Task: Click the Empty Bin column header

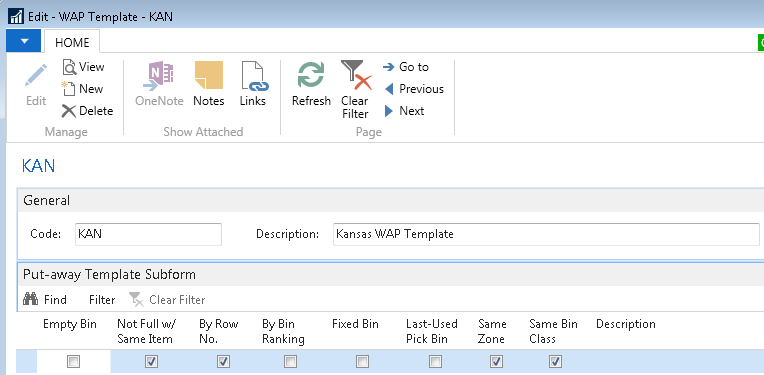Action: click(x=70, y=324)
